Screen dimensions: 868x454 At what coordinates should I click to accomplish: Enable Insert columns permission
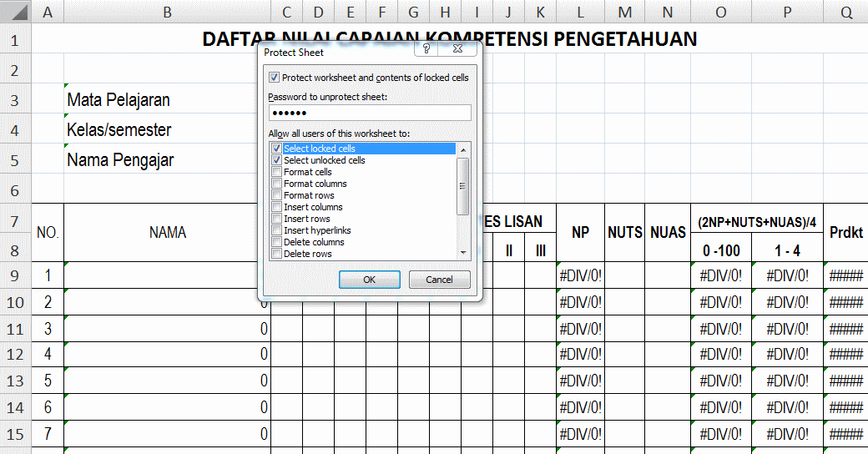(x=277, y=206)
